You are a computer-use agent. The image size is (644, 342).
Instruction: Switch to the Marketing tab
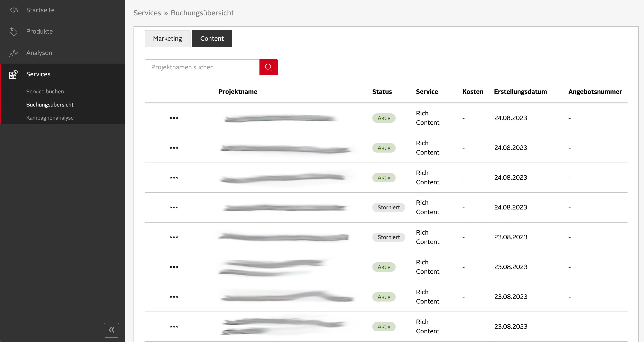pos(167,38)
